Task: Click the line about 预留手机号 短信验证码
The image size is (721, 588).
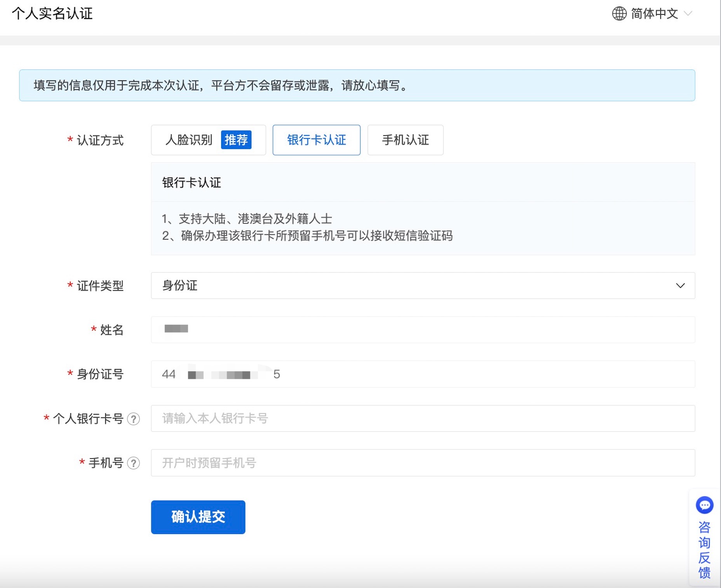Action: (x=307, y=236)
